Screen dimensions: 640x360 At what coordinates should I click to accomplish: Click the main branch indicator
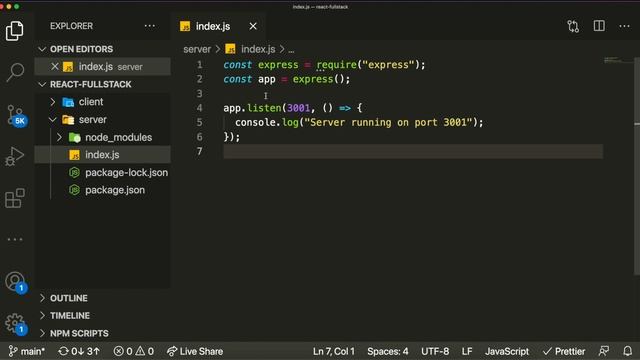27,351
